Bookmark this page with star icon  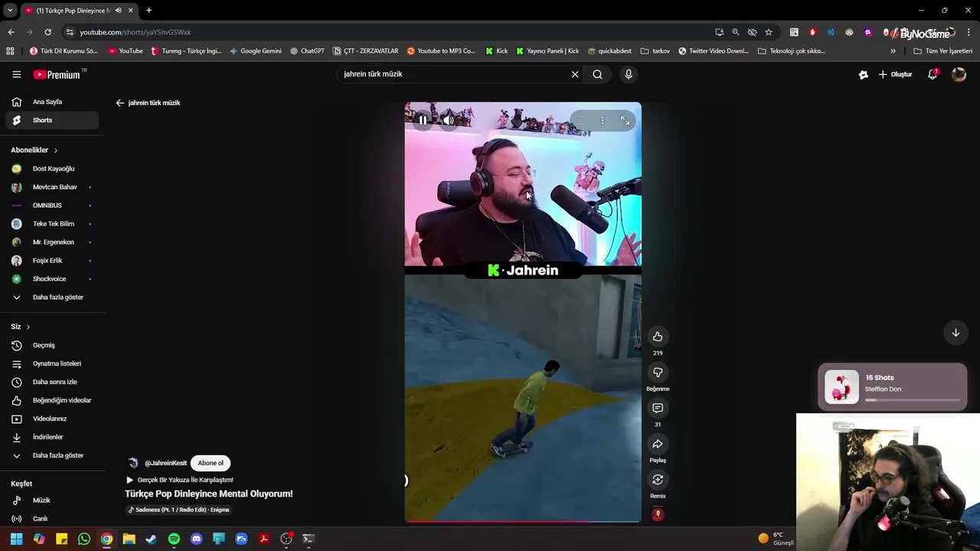(769, 32)
